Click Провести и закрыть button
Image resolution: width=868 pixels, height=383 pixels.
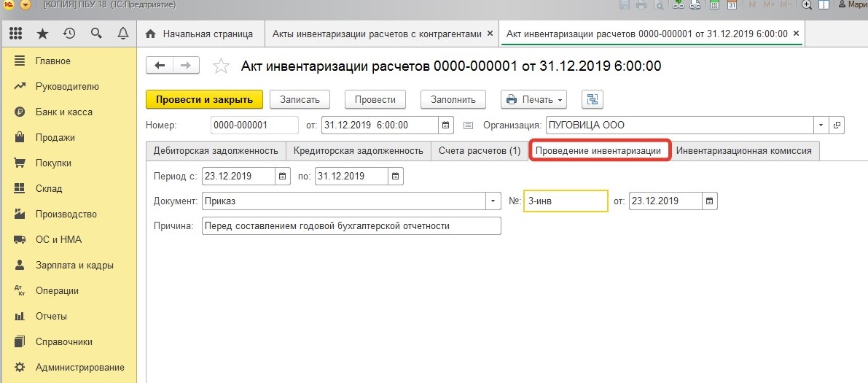click(204, 100)
